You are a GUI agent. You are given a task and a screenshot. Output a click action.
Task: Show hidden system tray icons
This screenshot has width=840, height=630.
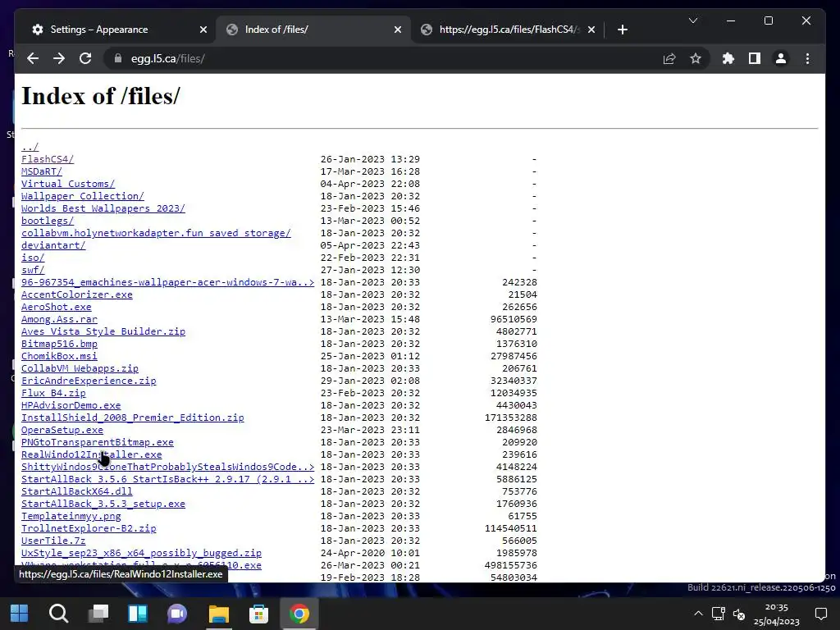(x=698, y=614)
